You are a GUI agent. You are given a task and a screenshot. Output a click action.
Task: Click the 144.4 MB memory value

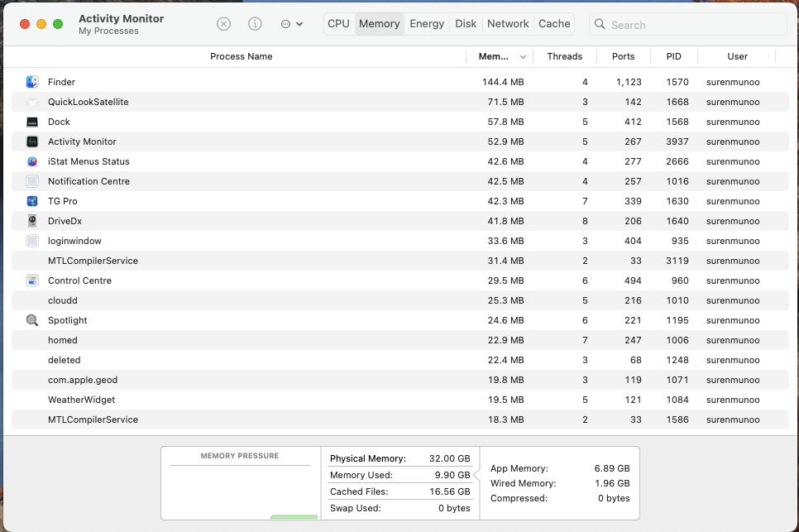503,82
